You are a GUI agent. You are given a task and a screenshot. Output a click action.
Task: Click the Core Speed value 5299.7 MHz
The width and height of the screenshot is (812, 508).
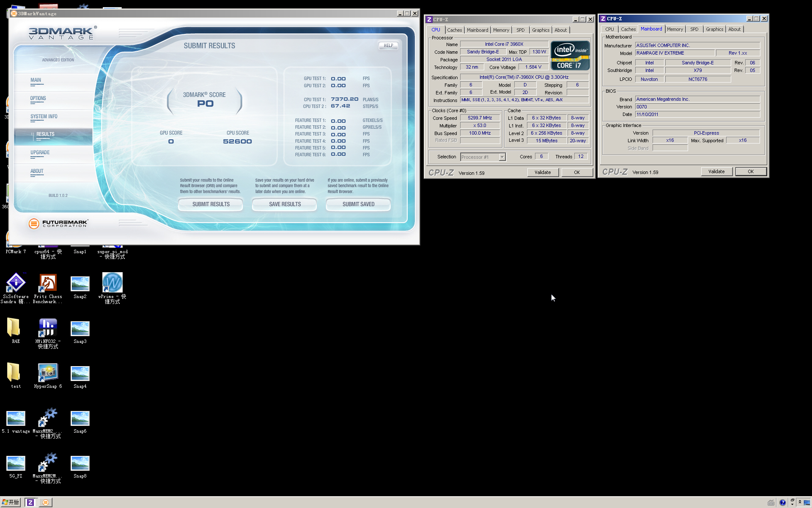point(480,118)
